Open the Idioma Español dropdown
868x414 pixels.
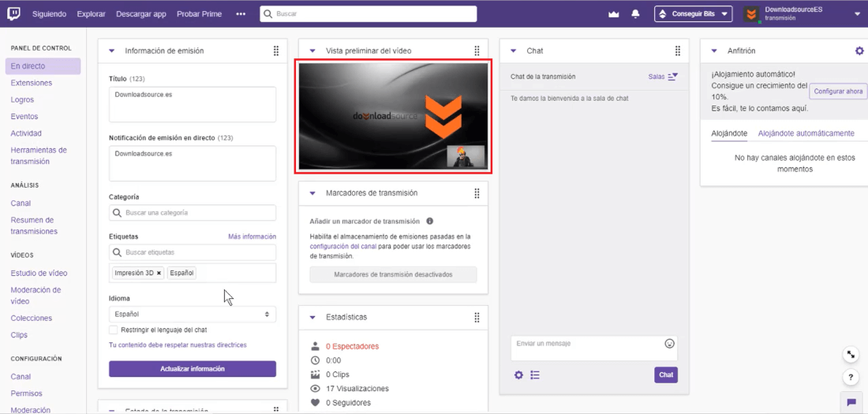coord(193,314)
